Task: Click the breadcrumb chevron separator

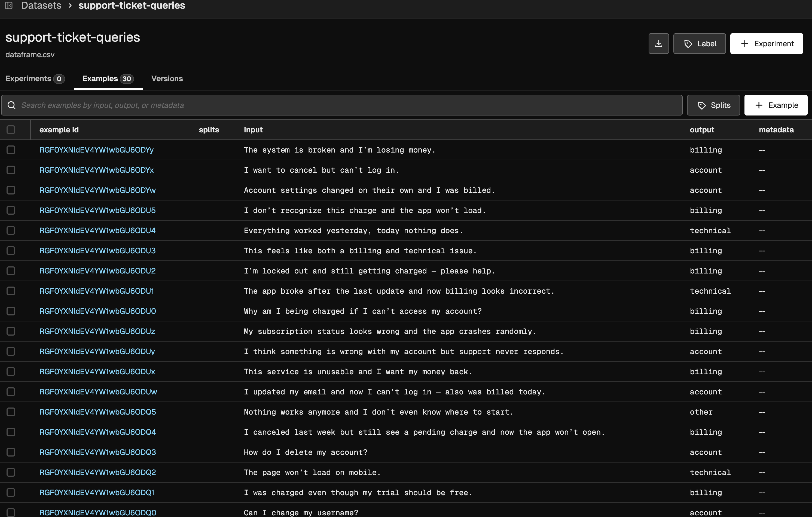Action: click(70, 5)
